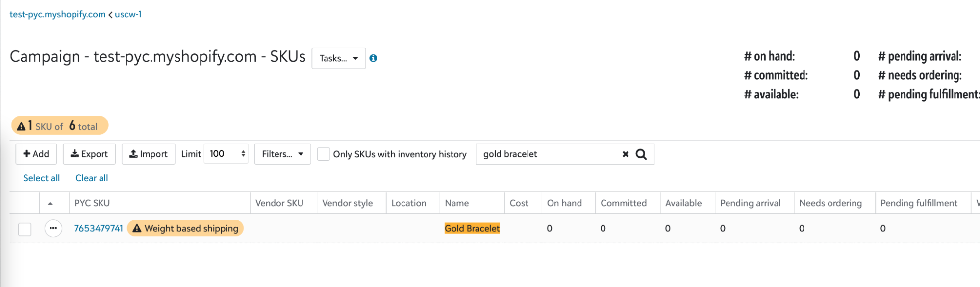Click the Add button with plus icon
980x287 pixels.
click(x=36, y=154)
